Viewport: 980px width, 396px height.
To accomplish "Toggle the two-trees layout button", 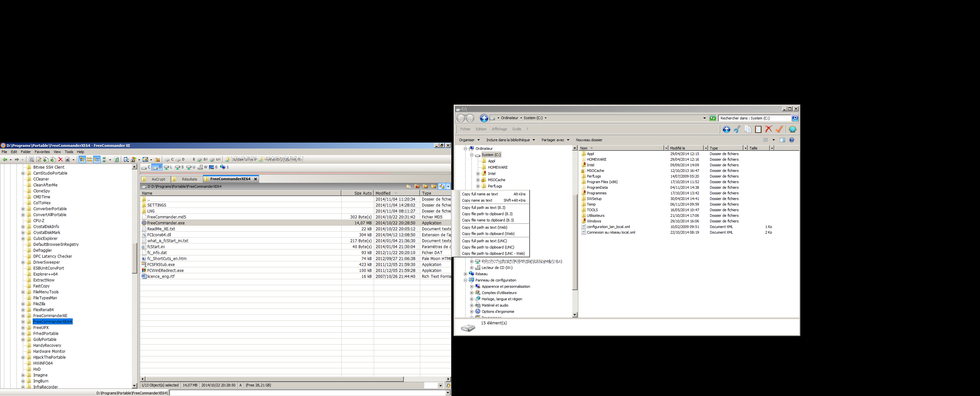I will pos(90,160).
